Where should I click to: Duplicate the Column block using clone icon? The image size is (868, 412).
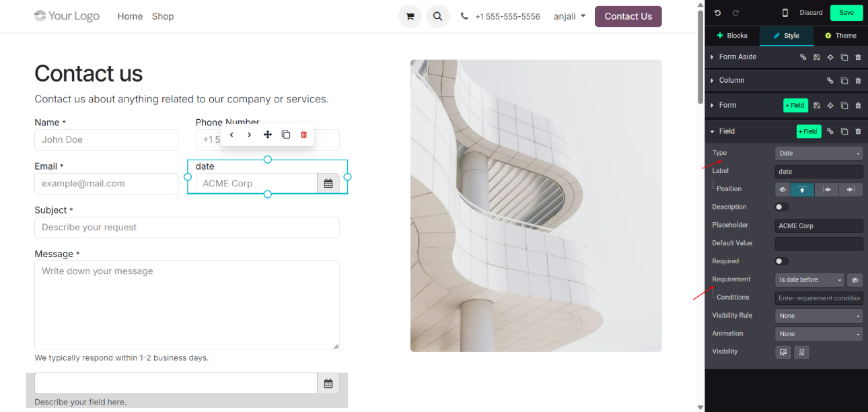tap(844, 81)
